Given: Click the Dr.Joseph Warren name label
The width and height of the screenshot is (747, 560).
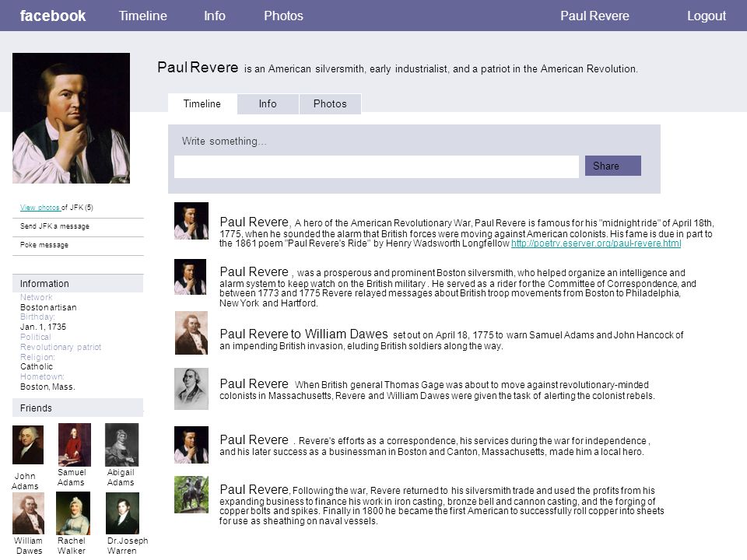Looking at the screenshot, I should tap(127, 546).
